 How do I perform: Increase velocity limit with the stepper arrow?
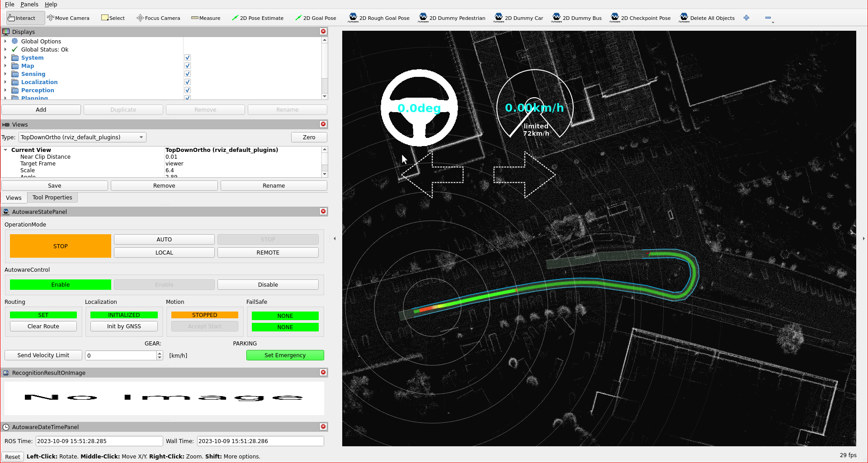tap(159, 353)
